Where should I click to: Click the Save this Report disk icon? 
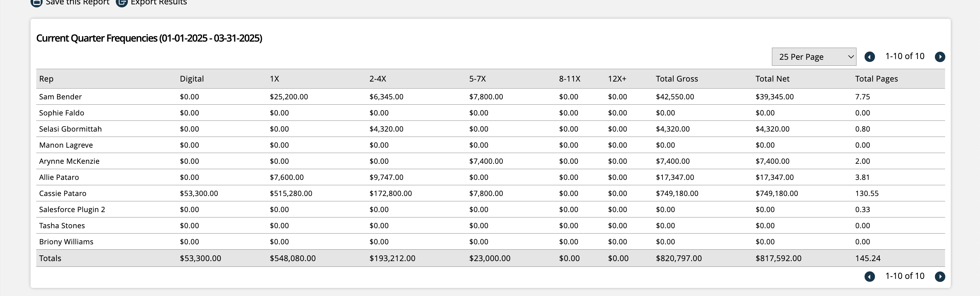pos(36,2)
